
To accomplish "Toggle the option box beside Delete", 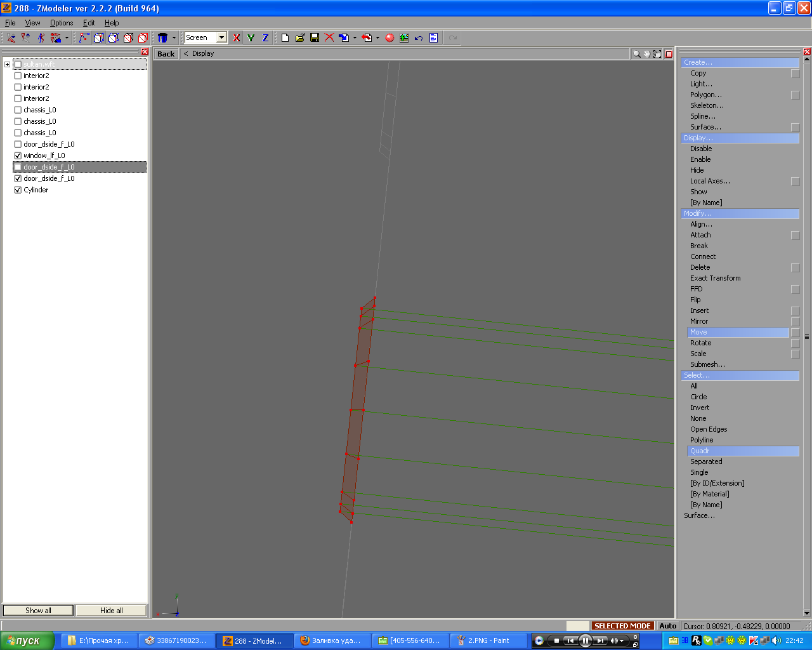I will pyautogui.click(x=795, y=268).
